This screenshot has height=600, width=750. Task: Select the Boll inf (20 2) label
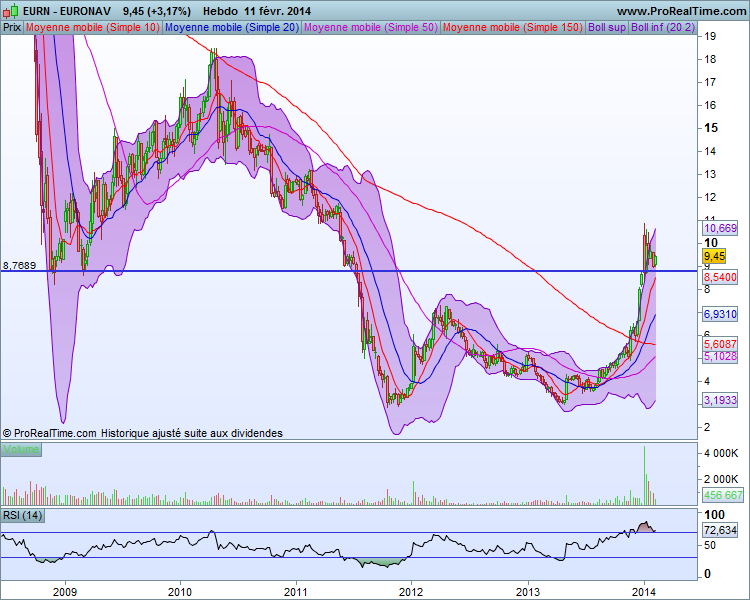[x=662, y=27]
